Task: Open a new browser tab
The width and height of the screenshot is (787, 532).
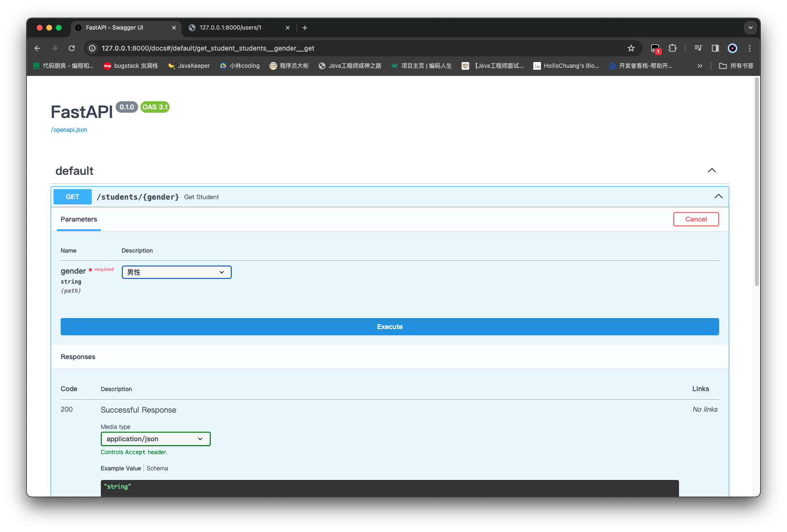Action: pyautogui.click(x=305, y=28)
